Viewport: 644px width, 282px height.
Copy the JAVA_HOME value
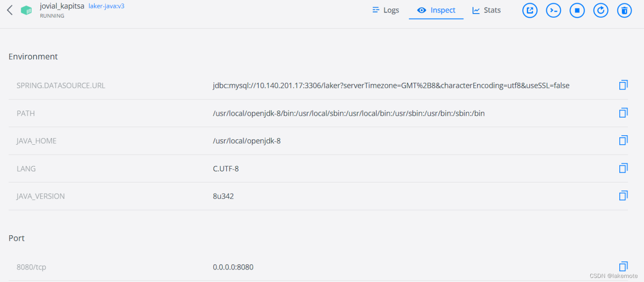click(623, 140)
